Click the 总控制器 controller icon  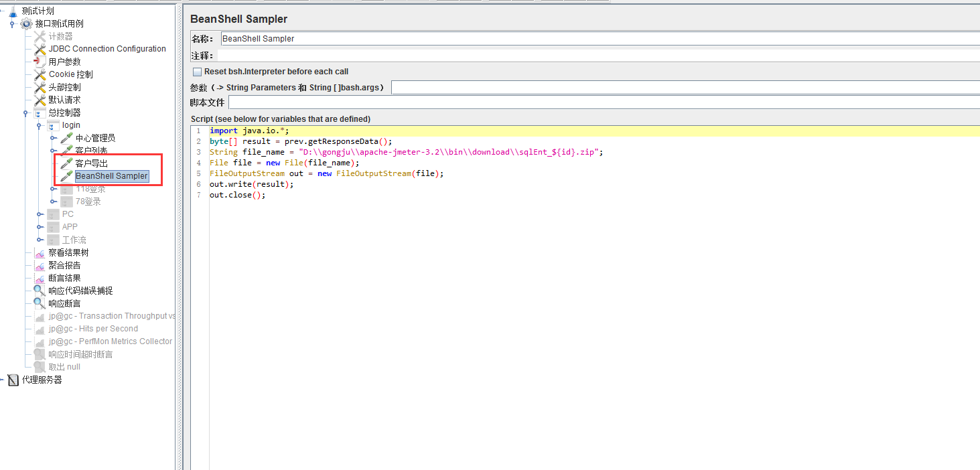pos(40,112)
